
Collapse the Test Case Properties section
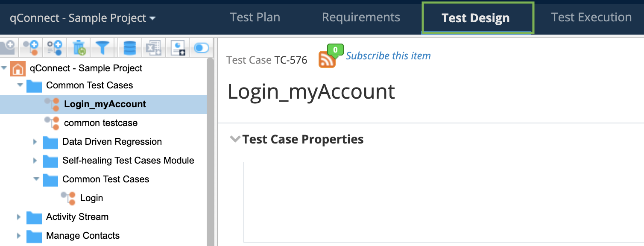coord(234,139)
